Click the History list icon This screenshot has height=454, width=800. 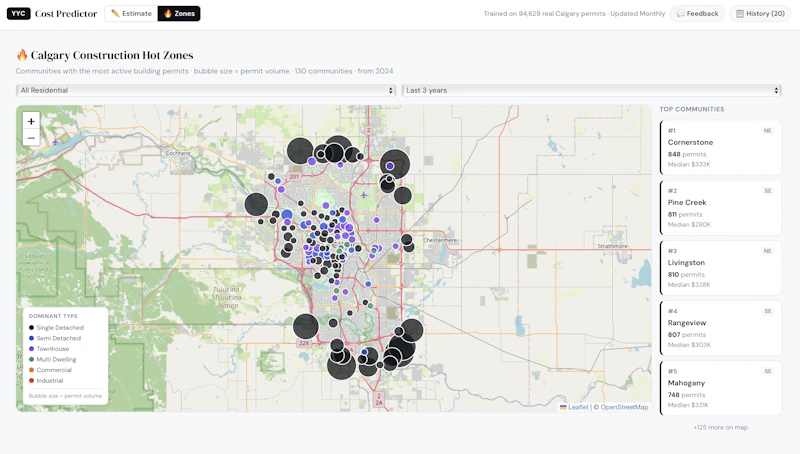(x=739, y=14)
